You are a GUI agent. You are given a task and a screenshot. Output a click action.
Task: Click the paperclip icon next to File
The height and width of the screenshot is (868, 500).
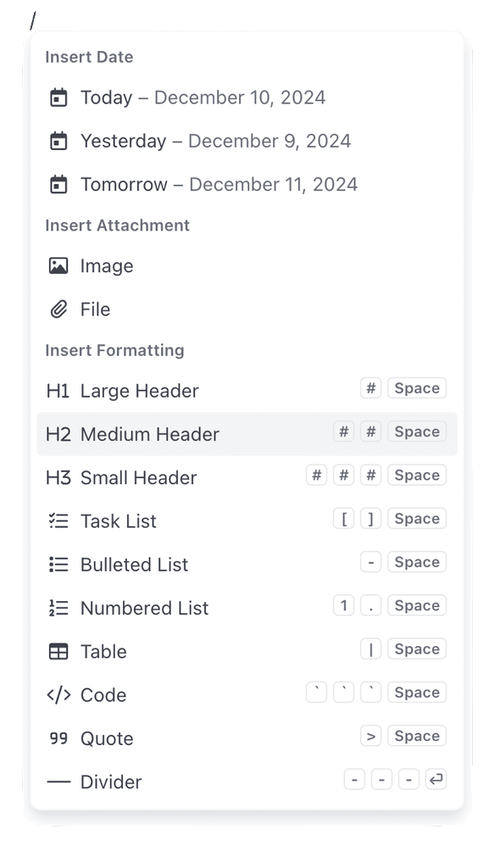[x=58, y=309]
